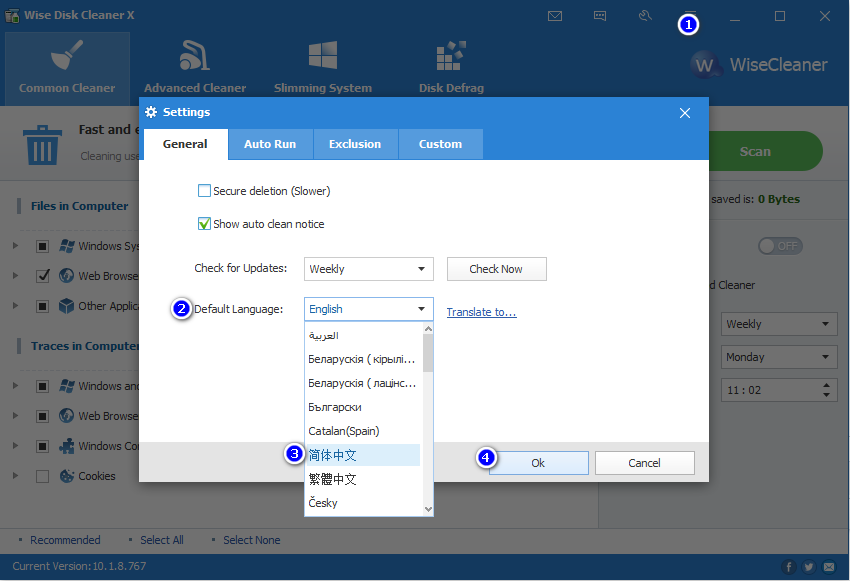Expand the Cookies tree row
Image resolution: width=850 pixels, height=581 pixels.
coord(16,476)
